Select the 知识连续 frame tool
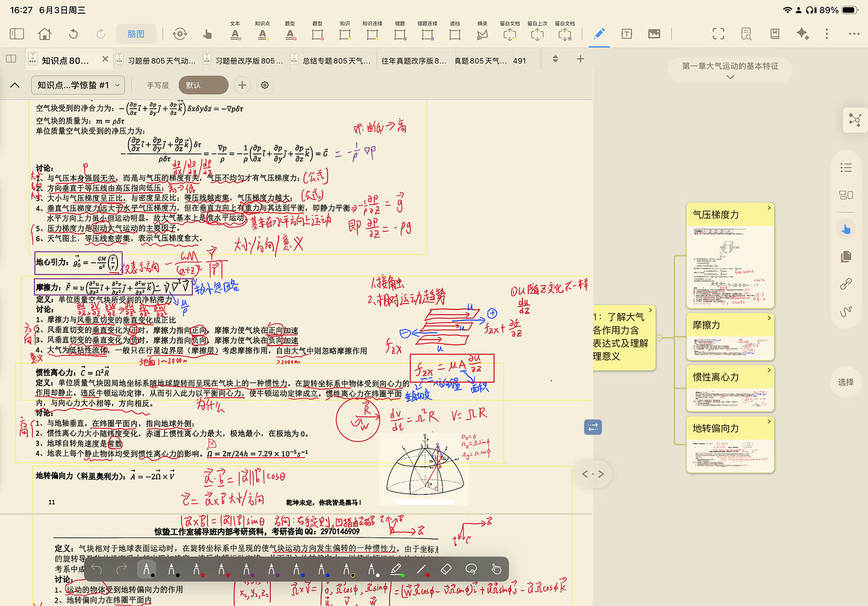868x606 pixels. [x=373, y=31]
